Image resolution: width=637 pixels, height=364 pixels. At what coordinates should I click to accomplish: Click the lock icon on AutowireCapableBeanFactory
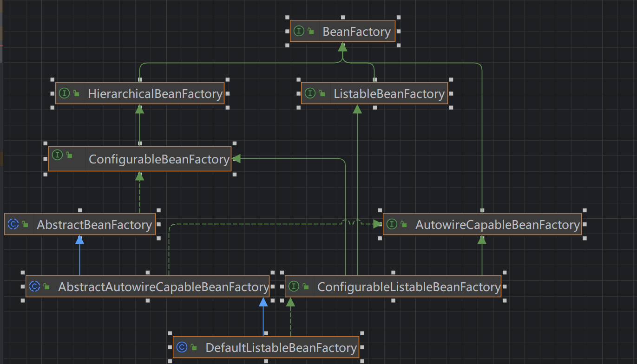pos(404,224)
